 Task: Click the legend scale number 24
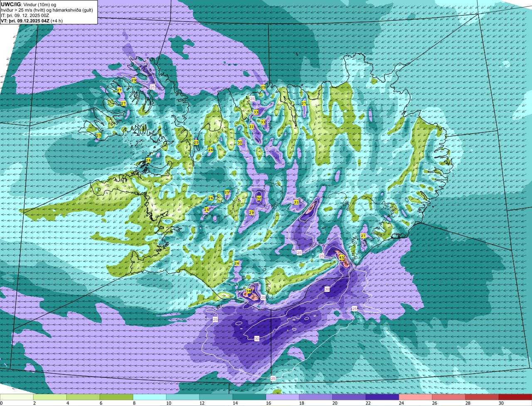click(401, 403)
